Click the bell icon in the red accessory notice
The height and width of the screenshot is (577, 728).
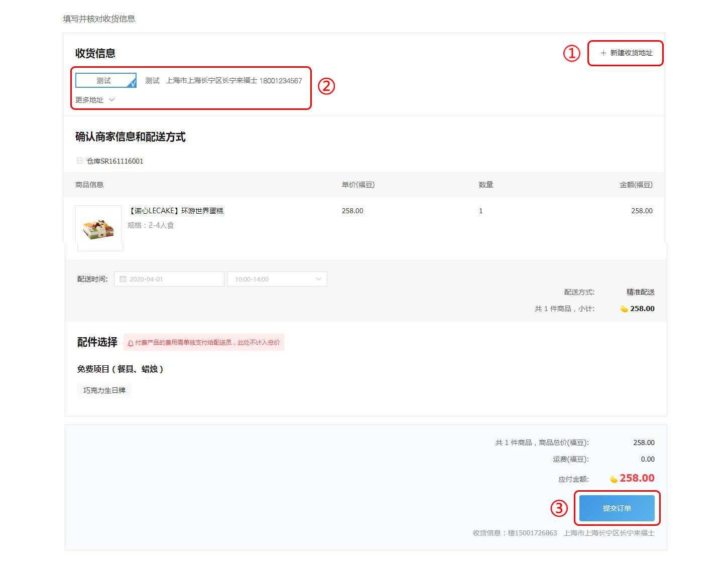(131, 343)
